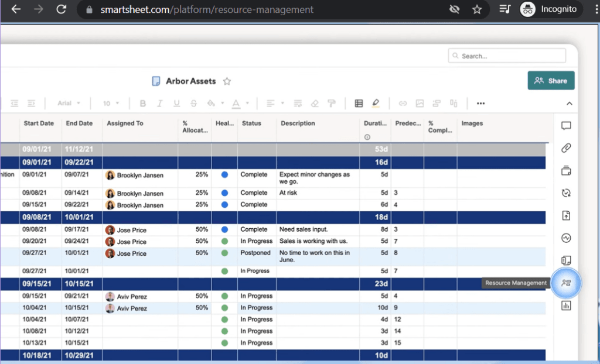Click the format painter icon
Screen dimensions: 600x364
pyautogui.click(x=331, y=104)
